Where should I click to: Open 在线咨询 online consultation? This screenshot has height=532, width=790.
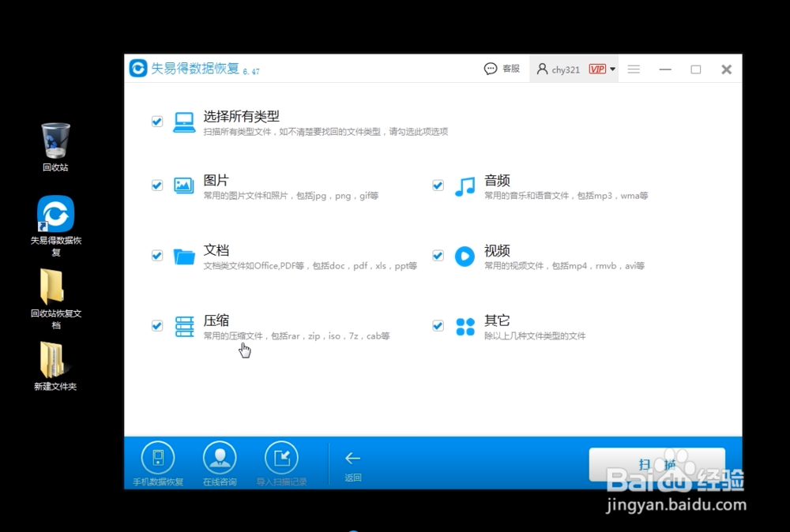point(220,456)
